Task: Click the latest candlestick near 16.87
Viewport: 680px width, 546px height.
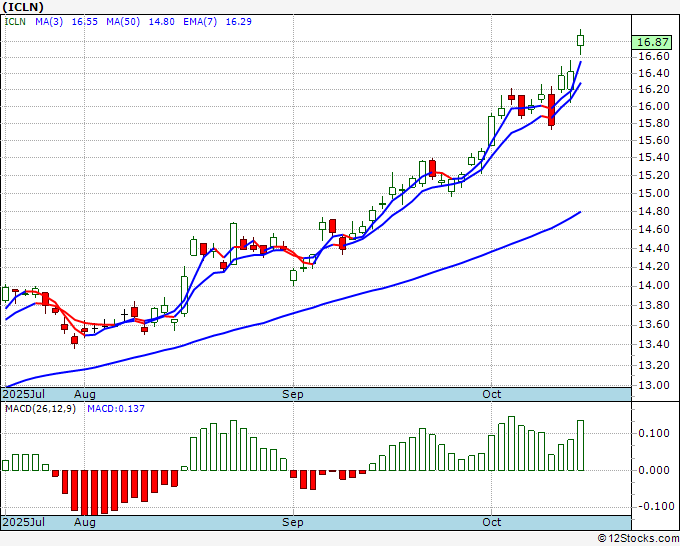Action: (x=580, y=41)
